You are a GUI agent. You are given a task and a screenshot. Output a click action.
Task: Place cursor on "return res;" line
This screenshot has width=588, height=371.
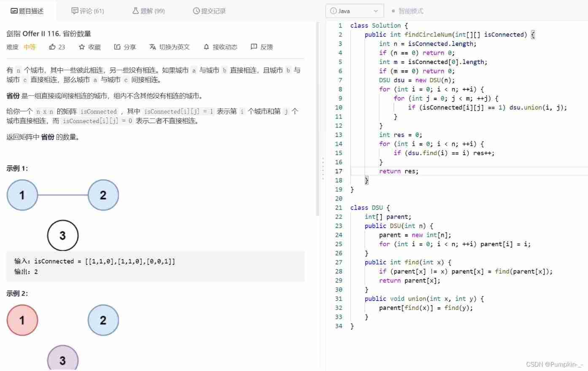(399, 171)
